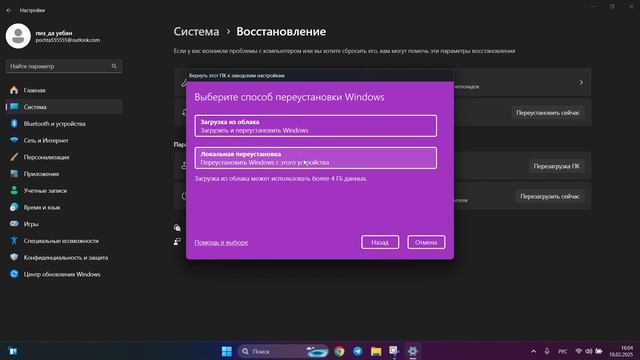This screenshot has width=640, height=360.
Task: Click the taskbar Поиск search box
Action: click(282, 351)
